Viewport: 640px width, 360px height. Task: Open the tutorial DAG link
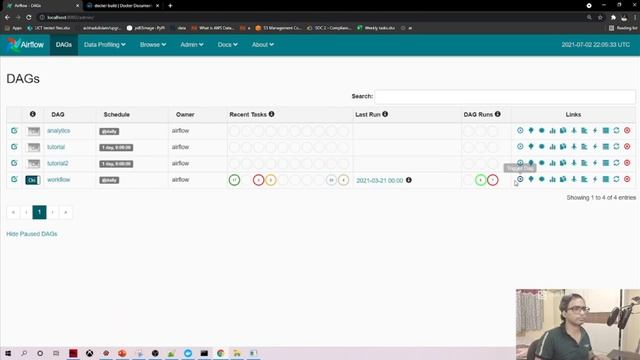coord(56,147)
